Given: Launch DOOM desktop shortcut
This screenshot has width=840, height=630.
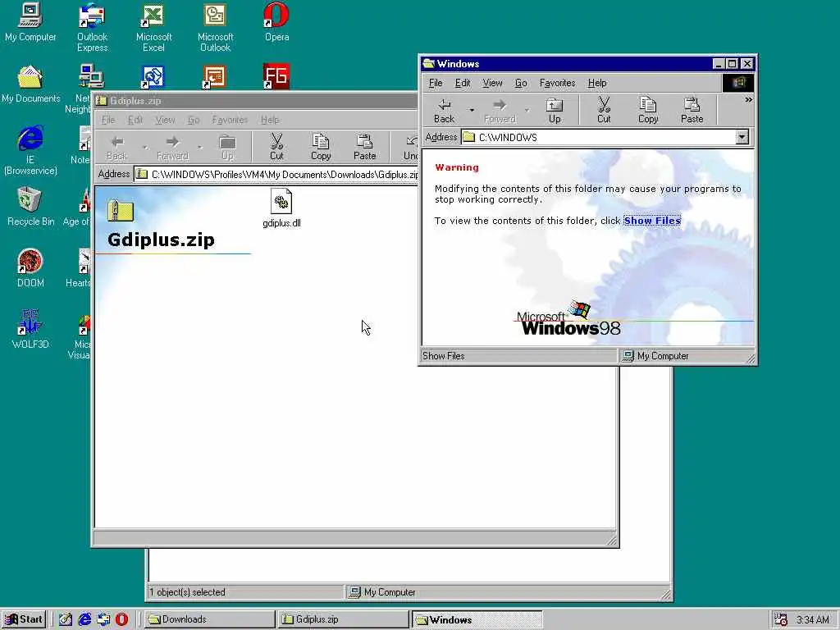Looking at the screenshot, I should (x=30, y=268).
